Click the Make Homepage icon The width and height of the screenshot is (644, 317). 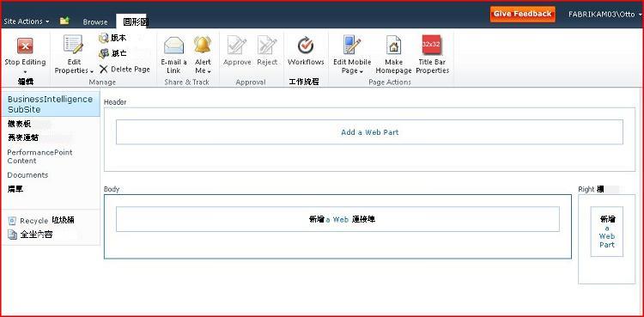(x=393, y=46)
